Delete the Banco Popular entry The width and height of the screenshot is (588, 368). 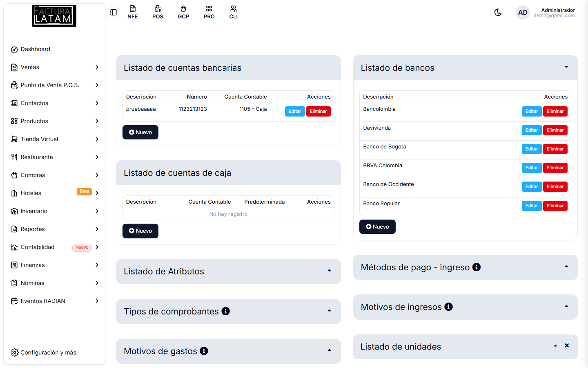point(555,206)
